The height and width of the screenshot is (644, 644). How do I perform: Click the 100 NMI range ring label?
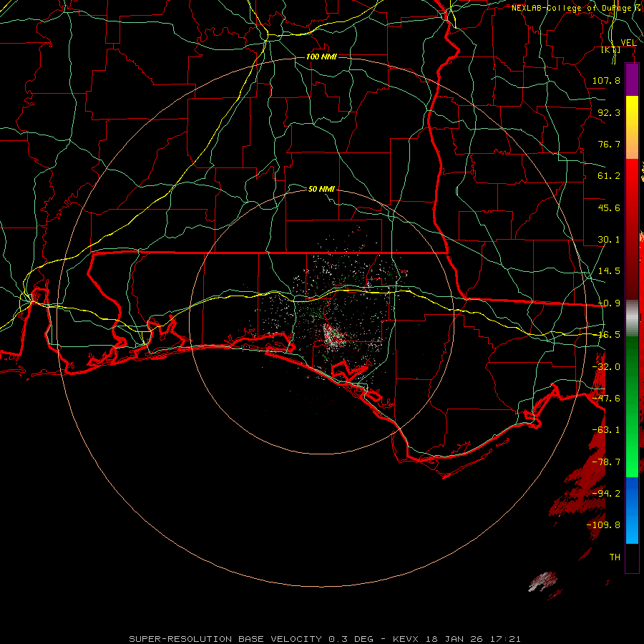tap(321, 57)
